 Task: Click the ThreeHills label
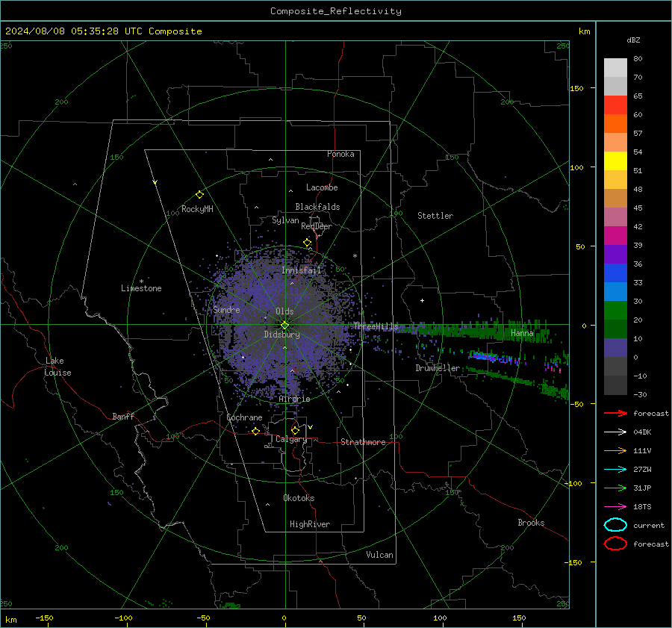click(x=376, y=326)
